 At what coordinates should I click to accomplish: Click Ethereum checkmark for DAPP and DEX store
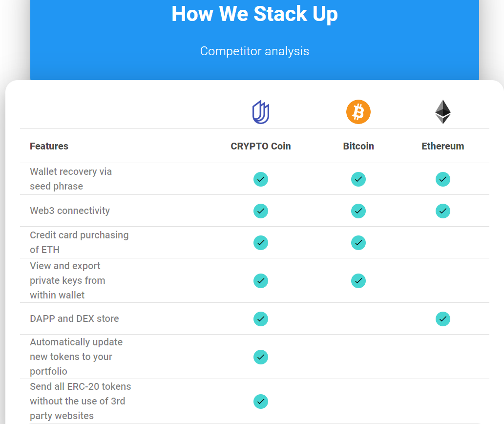click(x=443, y=319)
